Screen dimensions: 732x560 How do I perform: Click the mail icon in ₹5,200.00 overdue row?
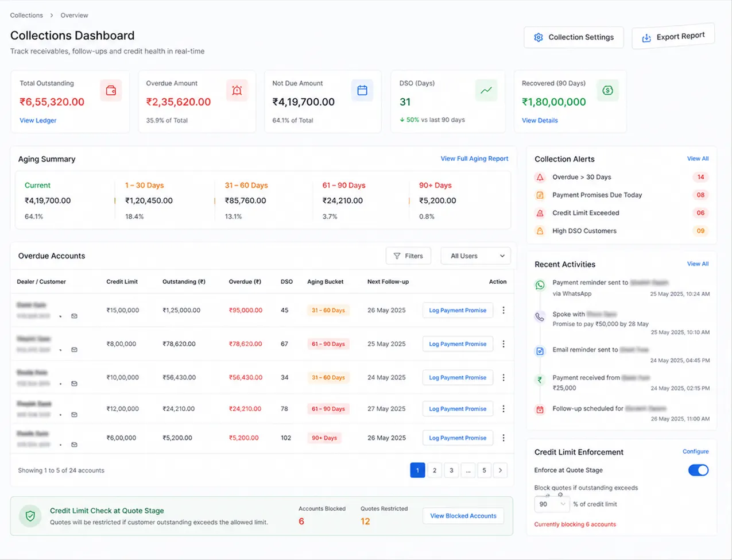tap(74, 445)
